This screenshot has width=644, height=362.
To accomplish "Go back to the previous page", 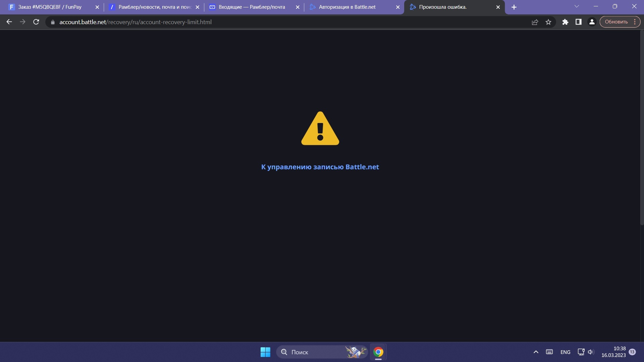I will (x=9, y=22).
